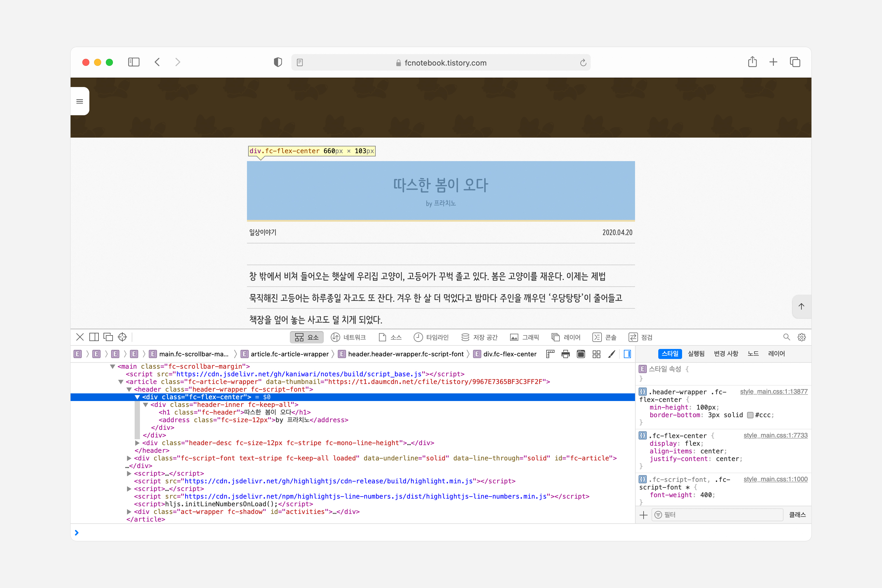Show page rulers via the ruler icon
Screen dimensions: 882x588
pos(550,354)
